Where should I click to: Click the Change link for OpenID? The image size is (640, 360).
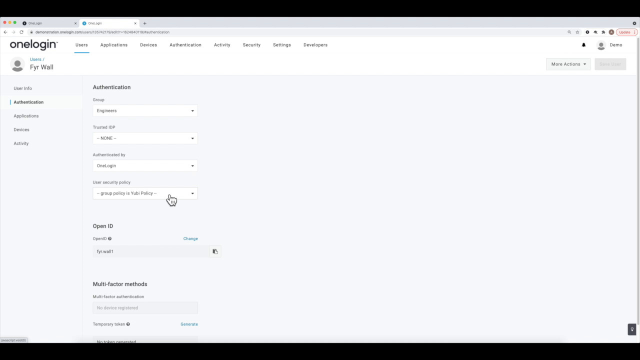190,239
